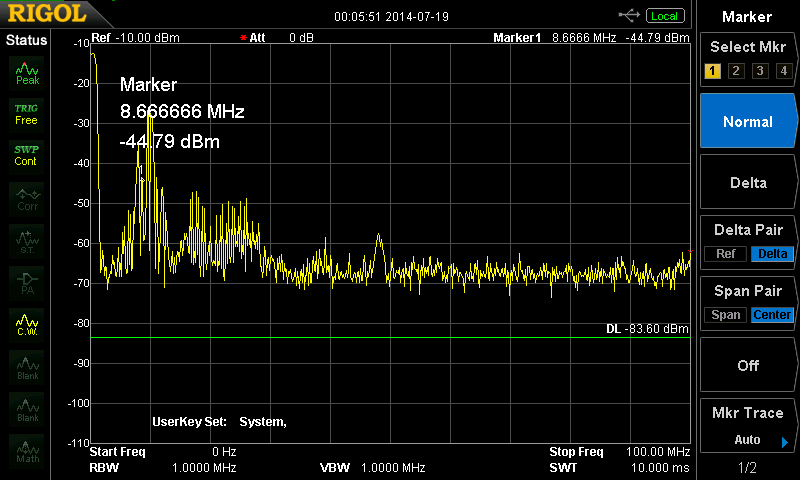This screenshot has width=800, height=480.
Task: Click the USB connection icon
Action: [629, 16]
